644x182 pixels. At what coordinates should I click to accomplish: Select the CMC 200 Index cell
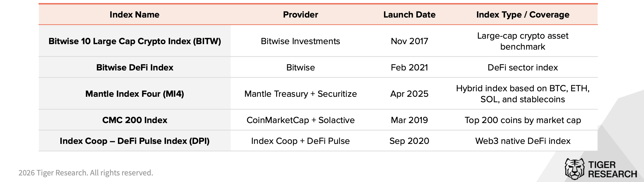pos(135,120)
